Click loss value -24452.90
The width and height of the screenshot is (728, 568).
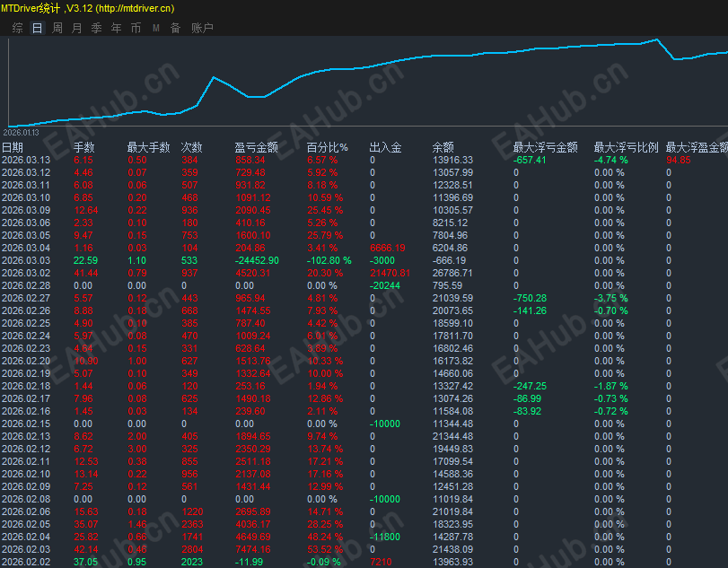257,260
